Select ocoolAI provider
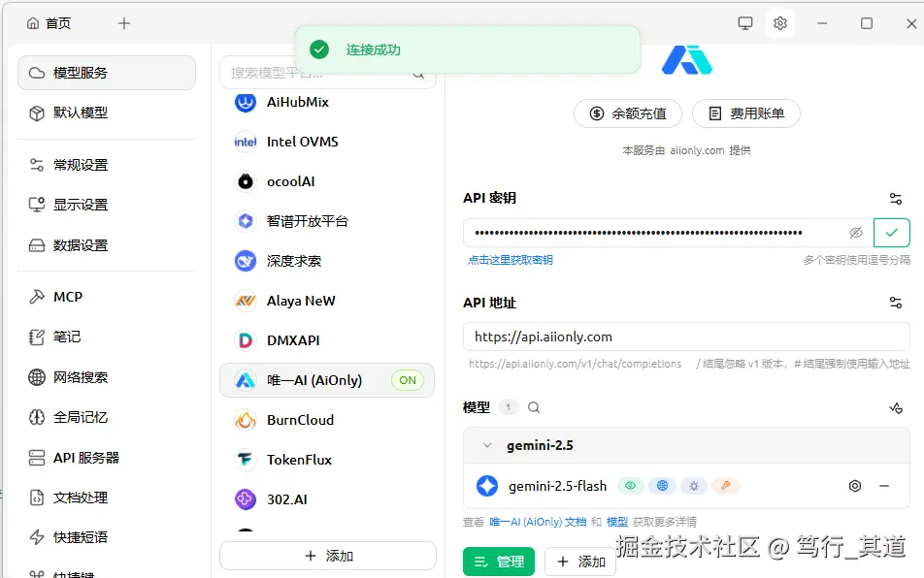 coord(327,182)
